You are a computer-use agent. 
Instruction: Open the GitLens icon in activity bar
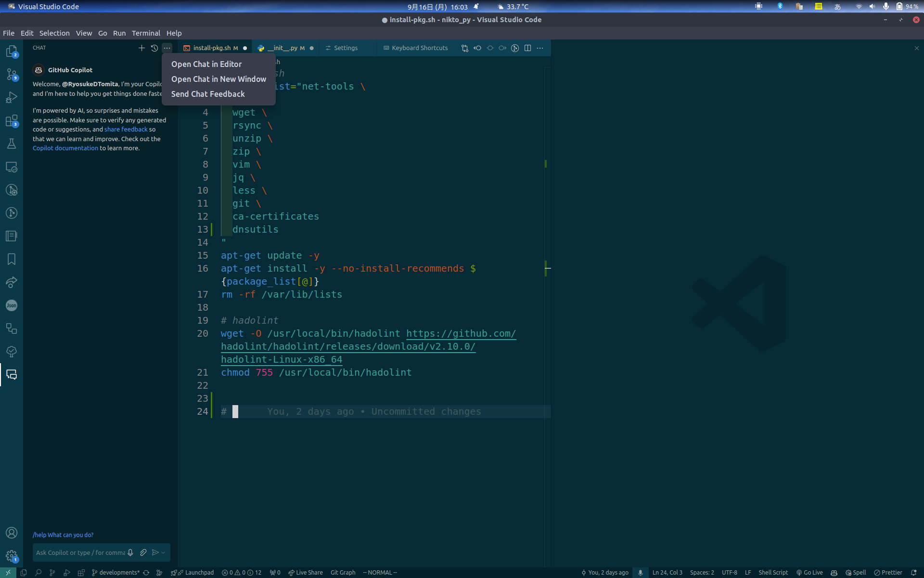(x=11, y=190)
